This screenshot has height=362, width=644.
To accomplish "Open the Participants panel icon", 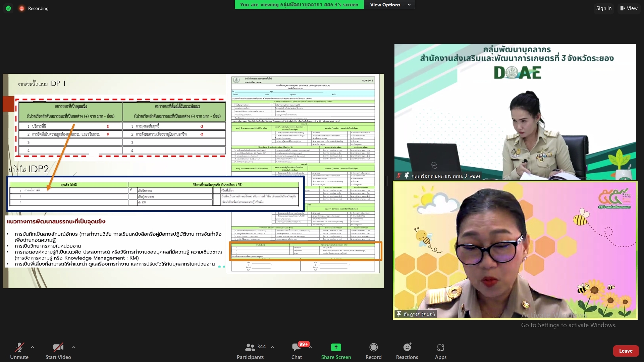I will tap(250, 347).
